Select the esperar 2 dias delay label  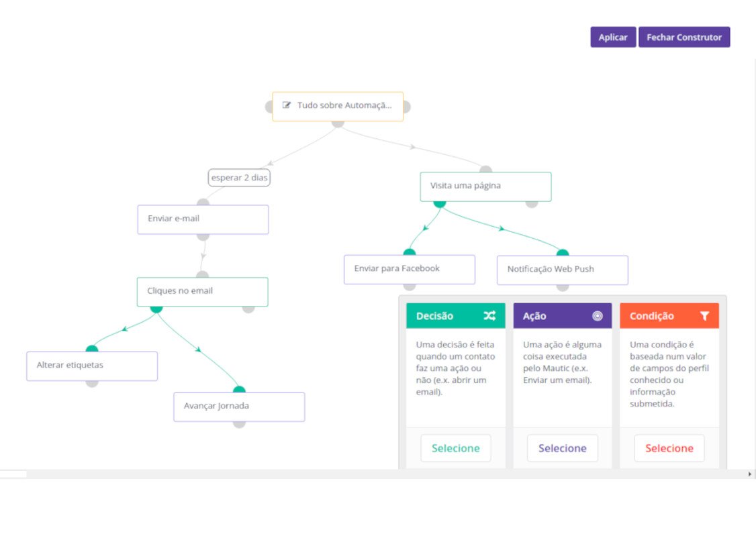(240, 178)
